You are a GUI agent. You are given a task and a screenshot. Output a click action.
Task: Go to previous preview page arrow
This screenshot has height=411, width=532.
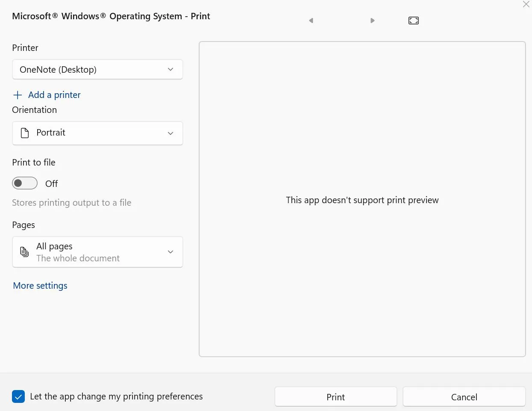point(311,21)
